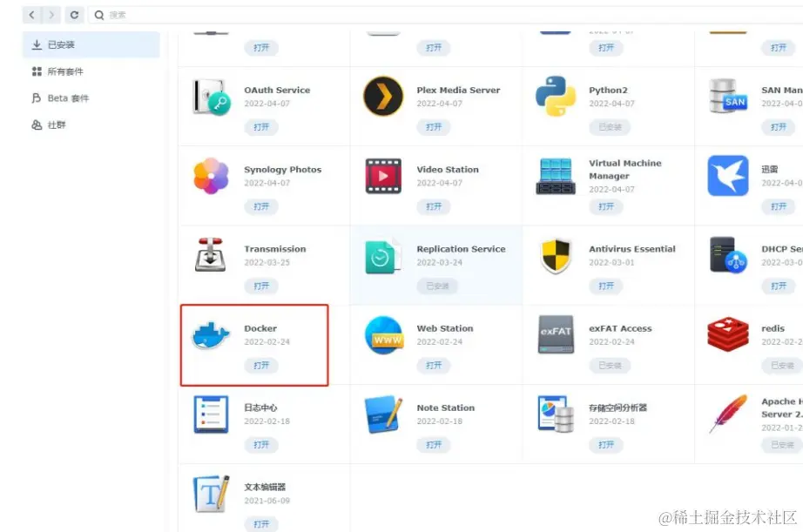
Task: Go forward with the right arrow button
Action: (51, 15)
